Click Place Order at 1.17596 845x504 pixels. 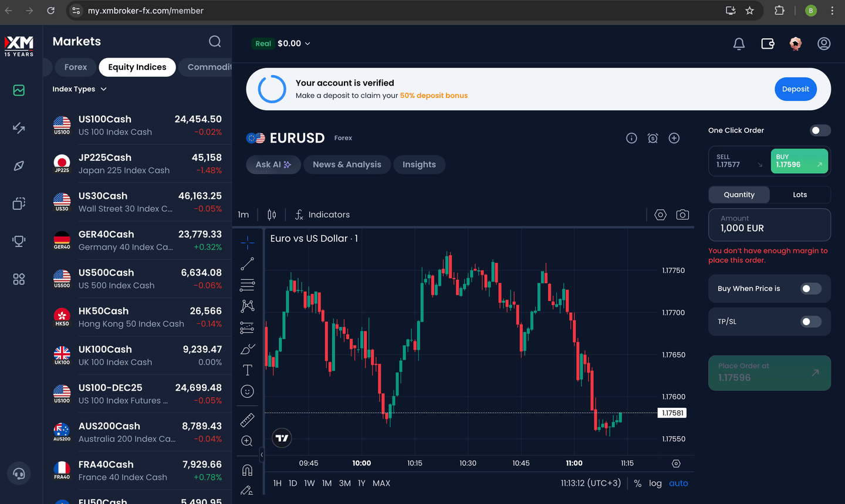pos(769,373)
